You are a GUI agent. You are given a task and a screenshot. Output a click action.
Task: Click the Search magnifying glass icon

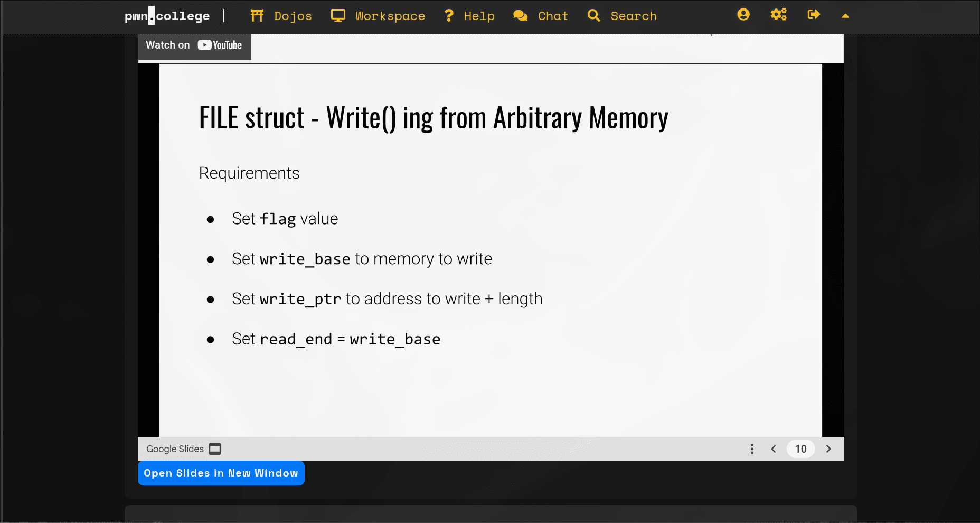[x=593, y=16]
